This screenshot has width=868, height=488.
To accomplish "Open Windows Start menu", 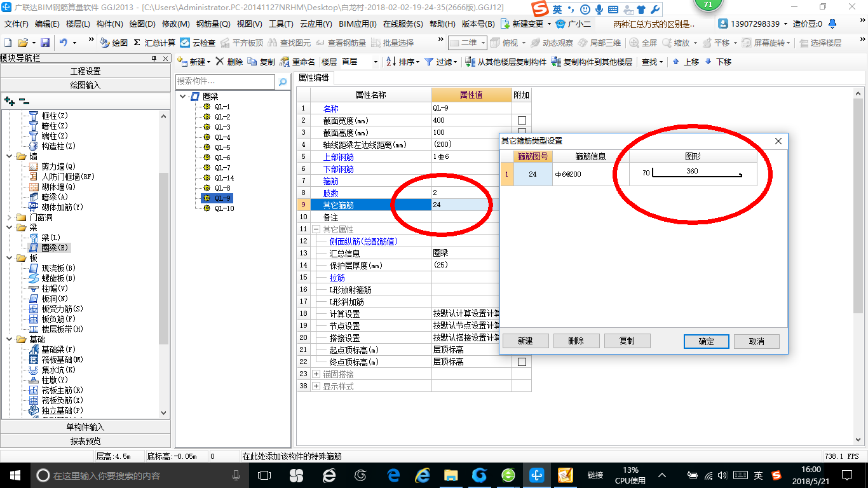I will pyautogui.click(x=15, y=475).
